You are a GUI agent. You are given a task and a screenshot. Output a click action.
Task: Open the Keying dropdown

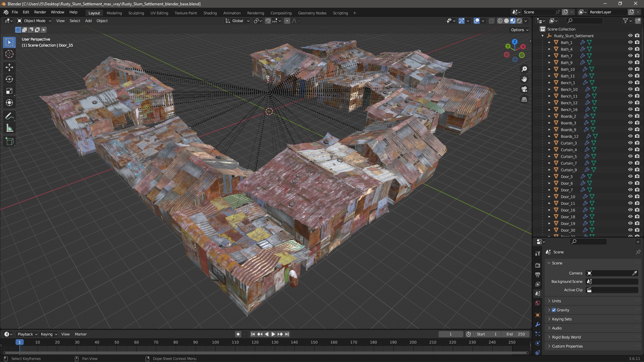pos(49,334)
